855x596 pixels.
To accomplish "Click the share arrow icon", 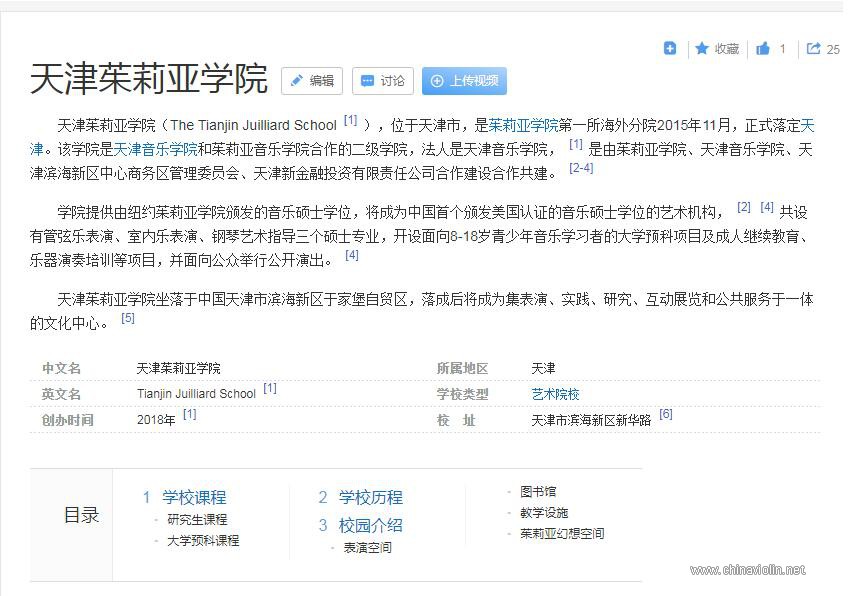I will coord(813,49).
